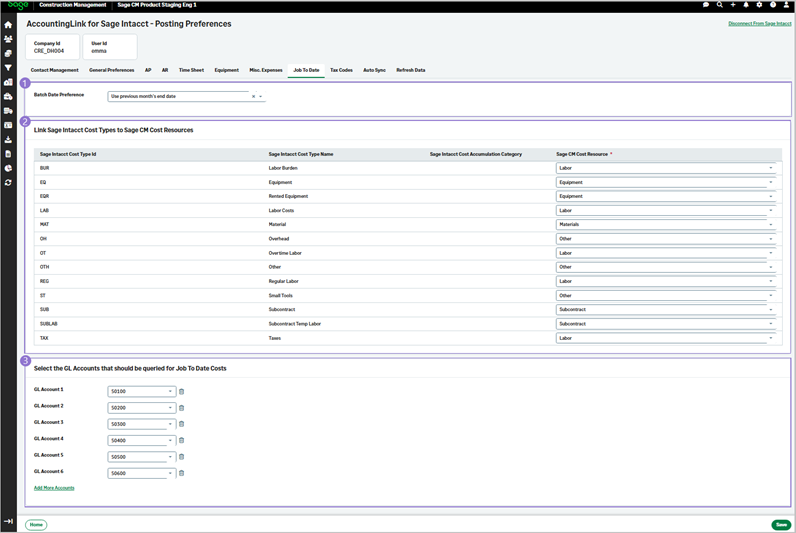The height and width of the screenshot is (533, 796).
Task: Clear Batch Date Preference with X icon
Action: click(x=253, y=96)
